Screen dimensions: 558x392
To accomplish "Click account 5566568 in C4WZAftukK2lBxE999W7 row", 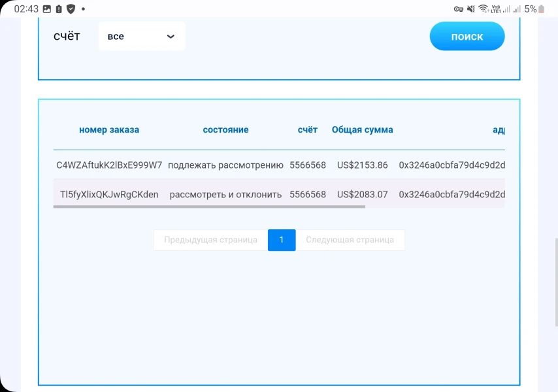I will [308, 165].
